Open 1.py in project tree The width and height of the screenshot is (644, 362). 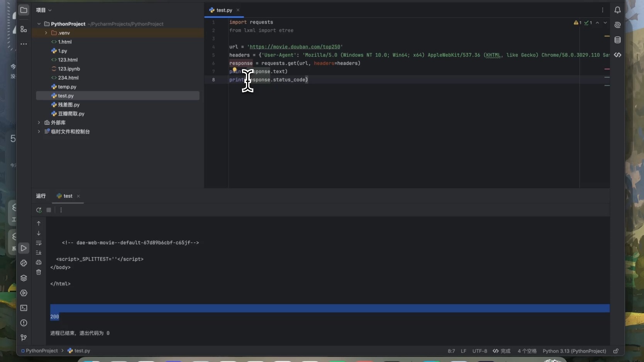pos(62,51)
